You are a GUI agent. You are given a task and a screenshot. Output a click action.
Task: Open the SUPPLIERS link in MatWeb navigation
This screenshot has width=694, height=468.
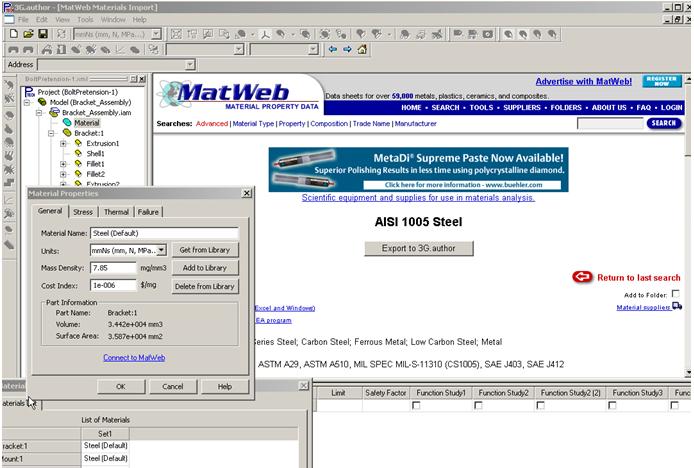coord(522,108)
